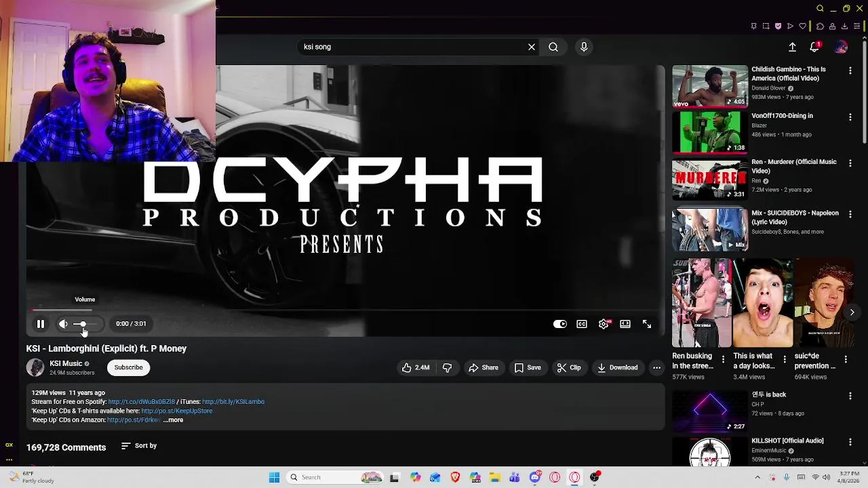
Task: Take a snapshot with browser capture icon
Action: click(766, 26)
